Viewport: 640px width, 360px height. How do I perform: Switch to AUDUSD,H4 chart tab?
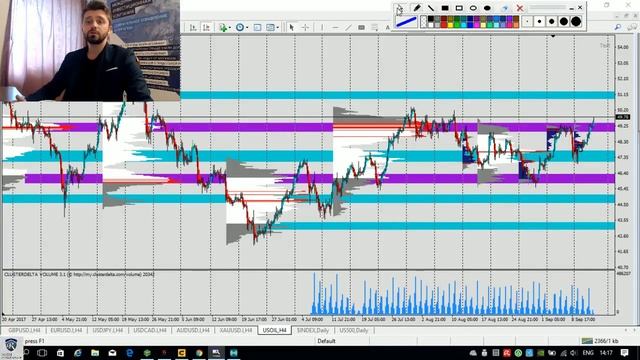coord(193,330)
